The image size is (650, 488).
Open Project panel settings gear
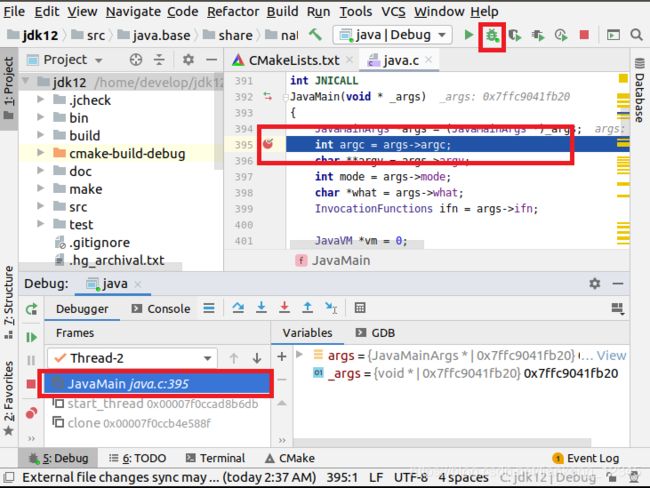point(189,60)
